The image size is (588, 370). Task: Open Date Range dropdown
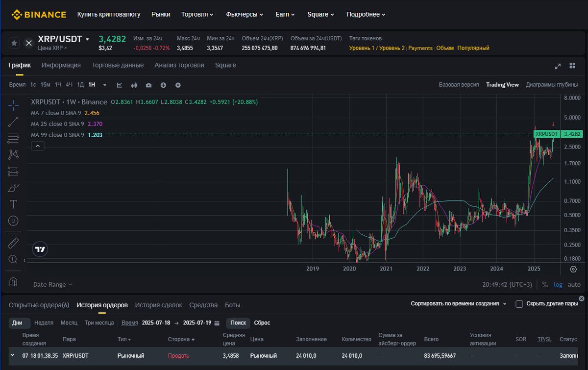point(52,284)
